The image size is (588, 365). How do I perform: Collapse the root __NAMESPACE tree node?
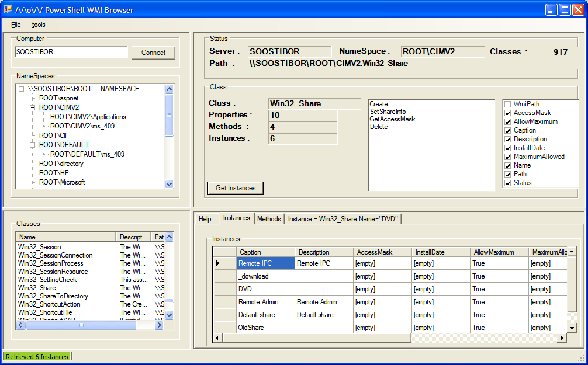pyautogui.click(x=22, y=89)
